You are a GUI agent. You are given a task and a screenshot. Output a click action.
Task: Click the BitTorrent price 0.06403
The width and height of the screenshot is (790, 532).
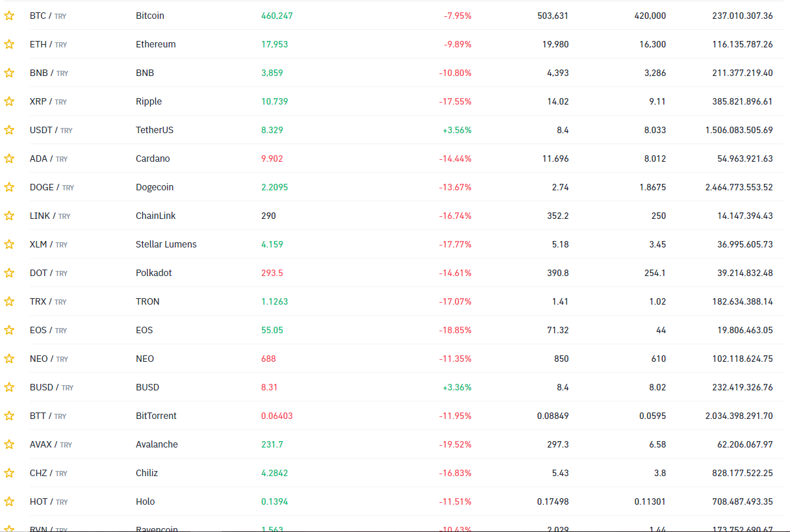[x=277, y=416]
